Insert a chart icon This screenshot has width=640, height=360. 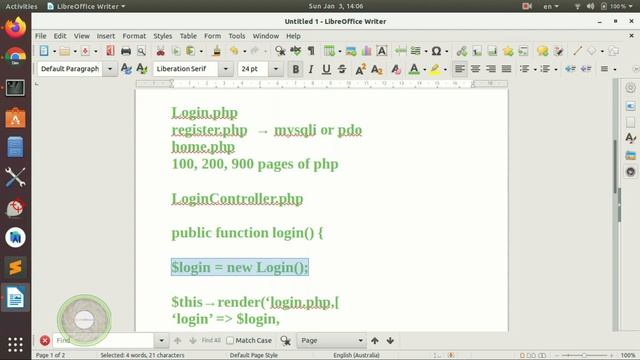(x=366, y=51)
